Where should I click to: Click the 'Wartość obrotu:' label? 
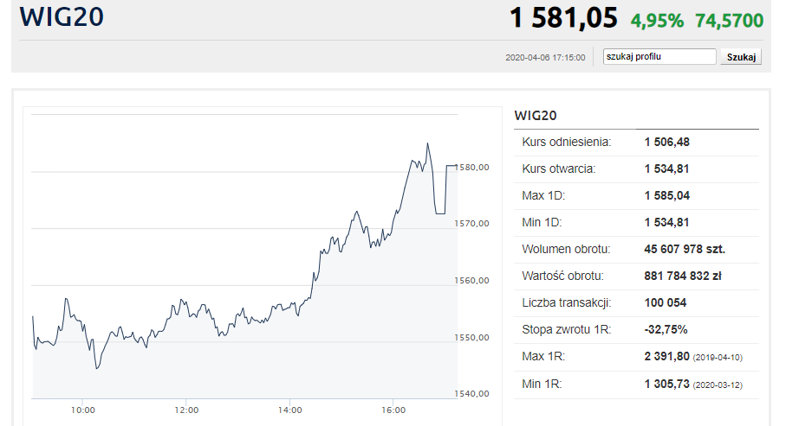[562, 276]
